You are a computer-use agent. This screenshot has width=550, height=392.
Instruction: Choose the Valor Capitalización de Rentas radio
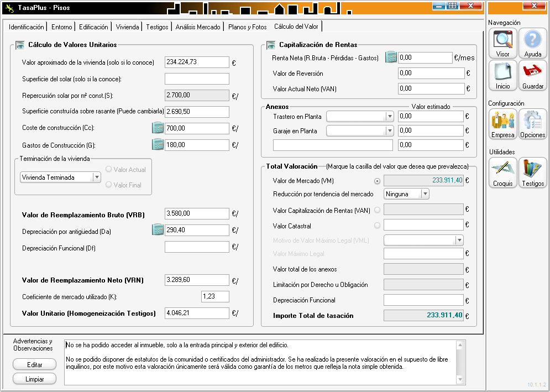[378, 210]
